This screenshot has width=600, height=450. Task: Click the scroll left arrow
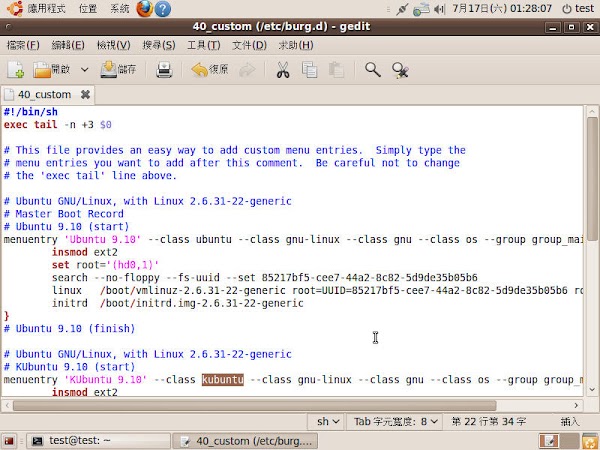click(x=7, y=405)
